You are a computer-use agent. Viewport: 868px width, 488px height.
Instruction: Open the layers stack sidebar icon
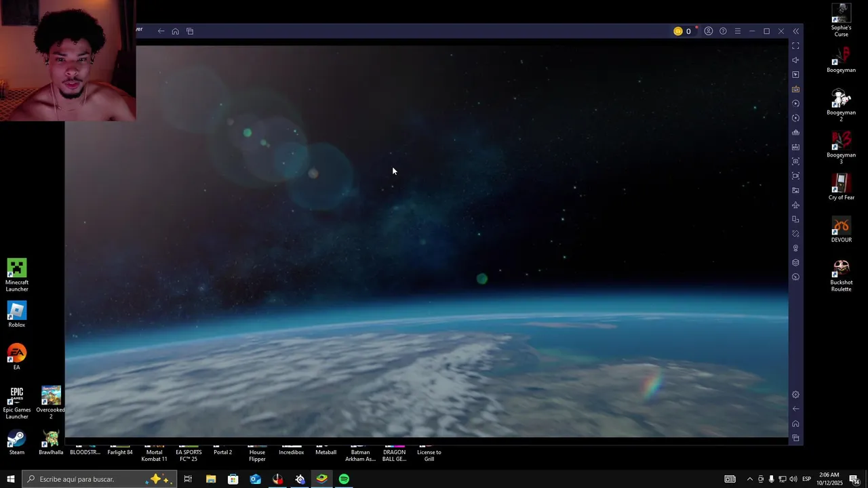pos(795,262)
